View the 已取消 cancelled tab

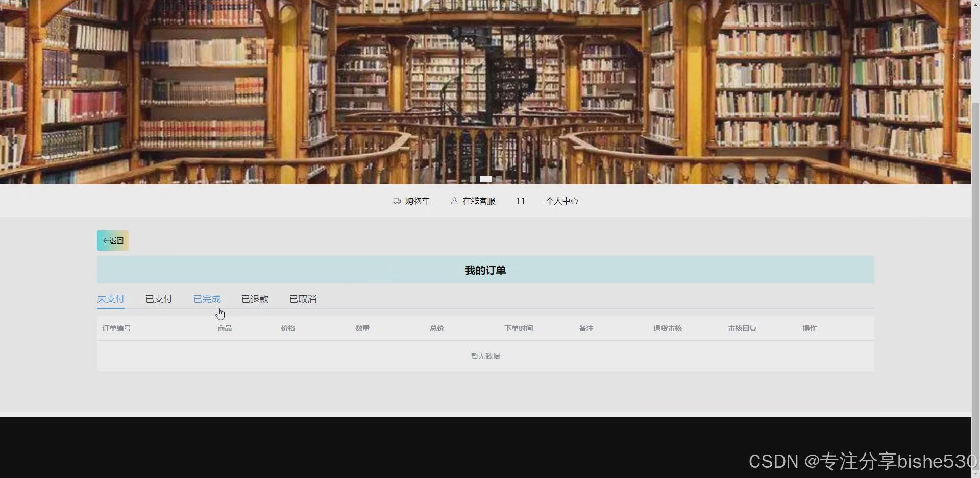[x=303, y=299]
